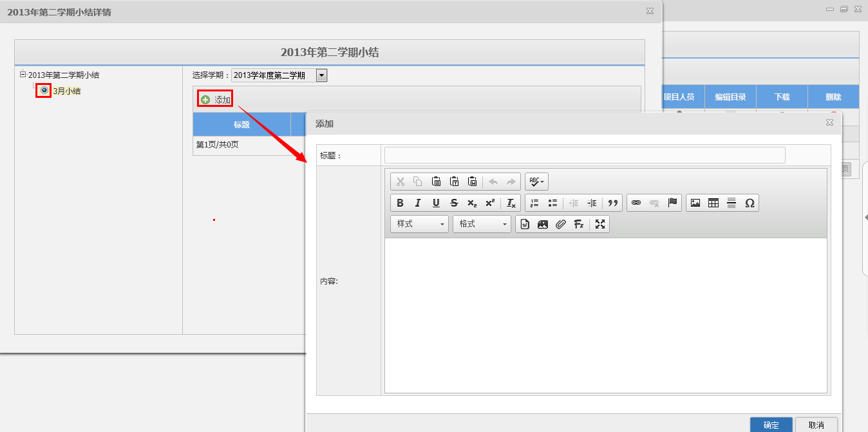
Task: Maximize the editor with fullscreen icon
Action: pyautogui.click(x=600, y=224)
